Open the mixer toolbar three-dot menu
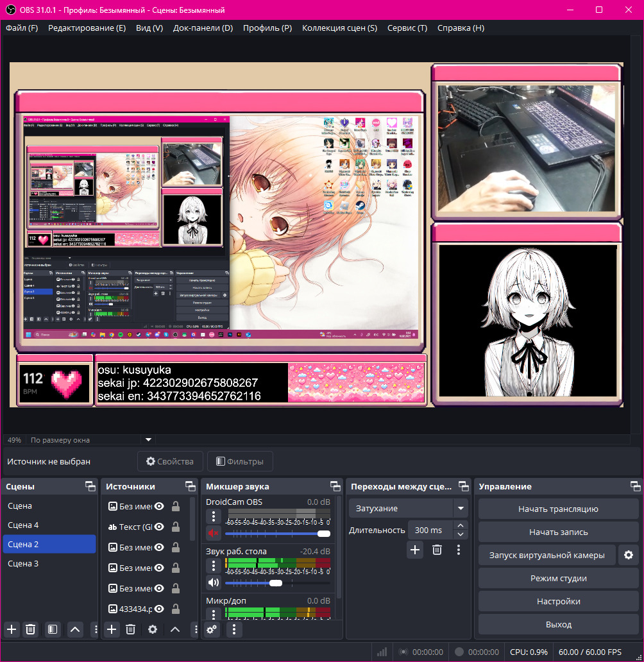Image resolution: width=644 pixels, height=662 pixels. [x=234, y=629]
